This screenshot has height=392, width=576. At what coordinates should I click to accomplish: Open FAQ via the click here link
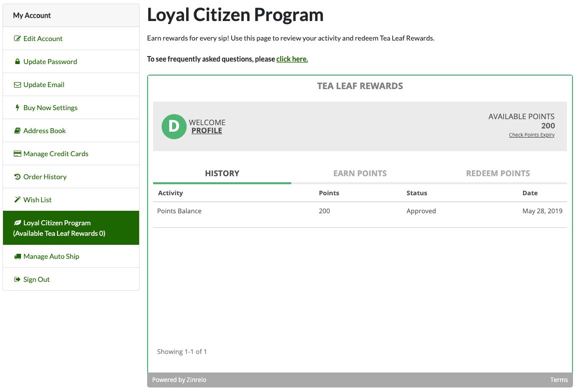coord(292,59)
